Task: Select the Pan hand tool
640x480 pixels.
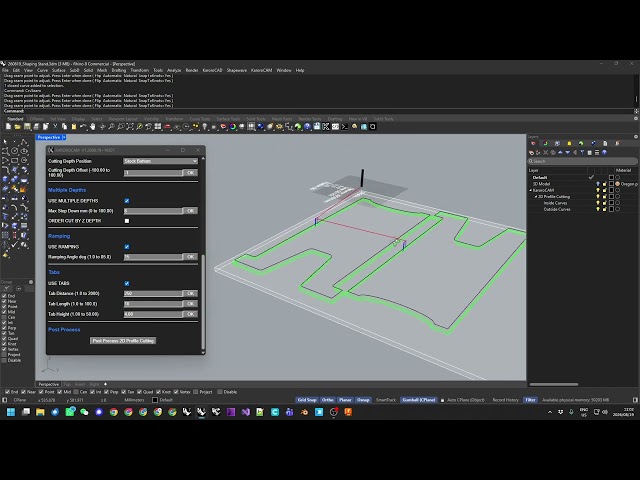Action: (93, 127)
